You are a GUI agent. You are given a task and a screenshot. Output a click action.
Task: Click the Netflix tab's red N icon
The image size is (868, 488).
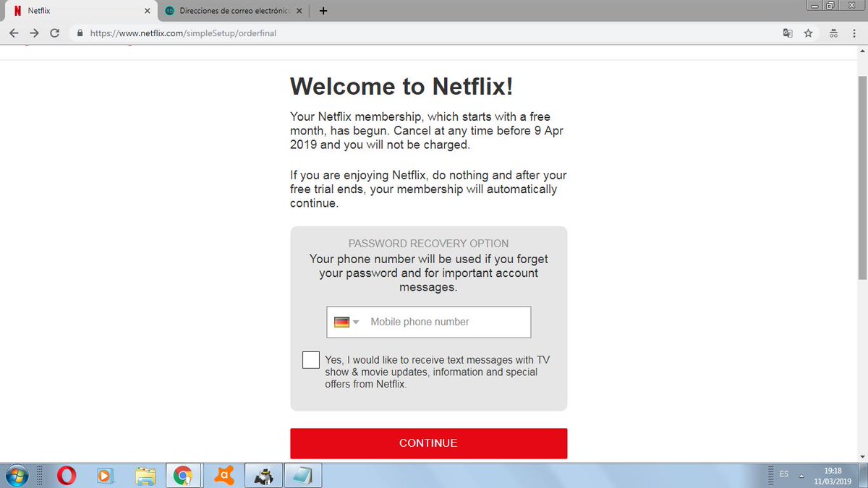pyautogui.click(x=17, y=10)
